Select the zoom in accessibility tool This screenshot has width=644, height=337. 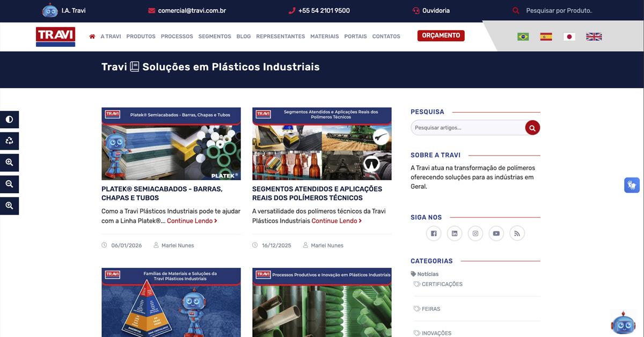9,162
